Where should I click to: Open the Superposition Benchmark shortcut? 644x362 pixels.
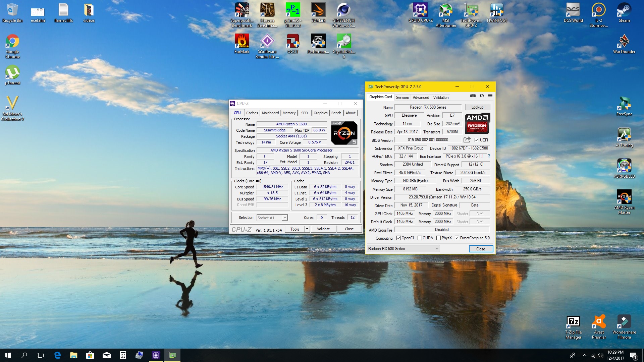[242, 15]
